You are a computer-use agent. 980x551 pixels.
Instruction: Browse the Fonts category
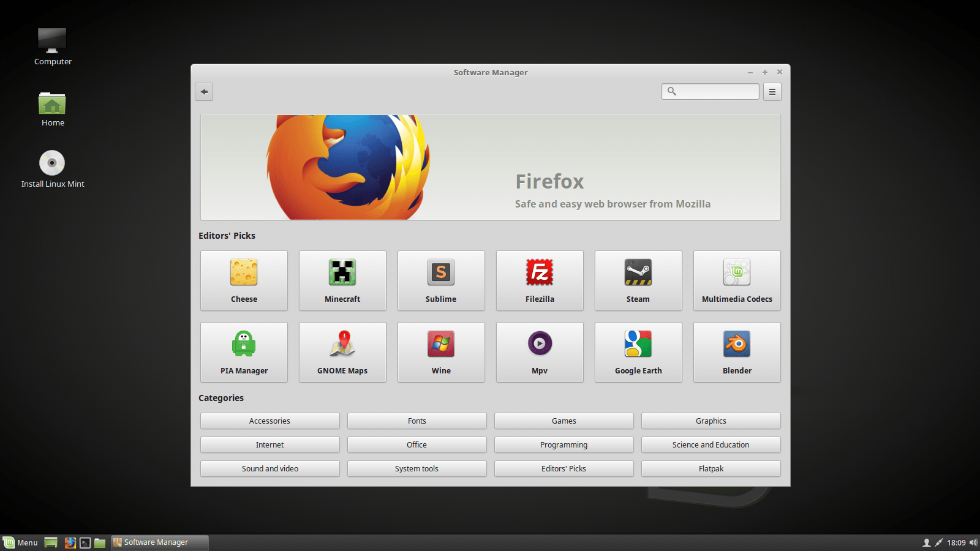coord(417,421)
